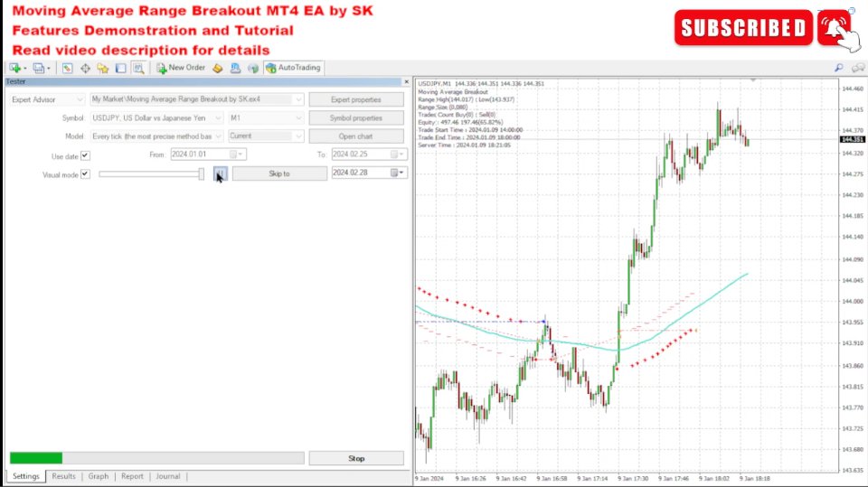Click the Stop button

tap(356, 458)
